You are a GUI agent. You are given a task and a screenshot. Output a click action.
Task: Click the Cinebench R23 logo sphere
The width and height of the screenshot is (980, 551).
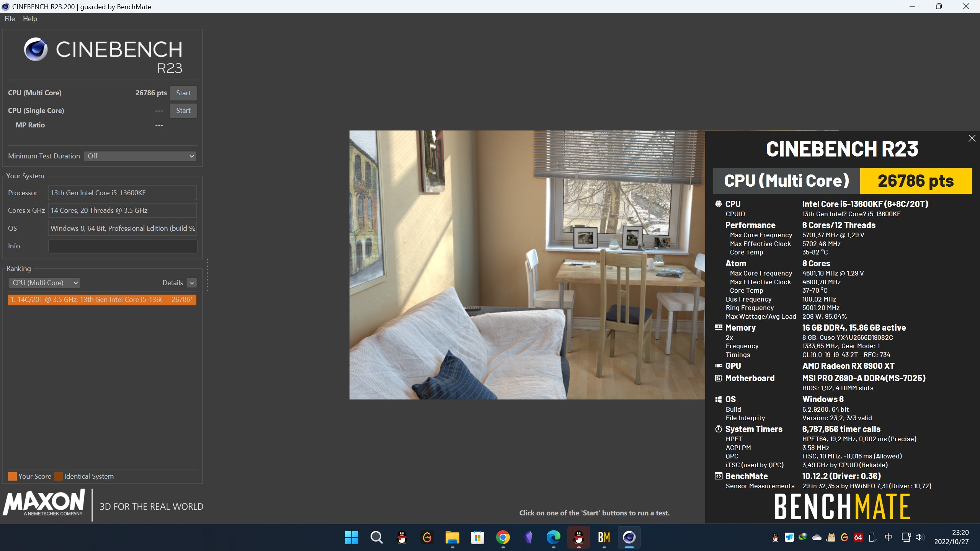click(36, 49)
